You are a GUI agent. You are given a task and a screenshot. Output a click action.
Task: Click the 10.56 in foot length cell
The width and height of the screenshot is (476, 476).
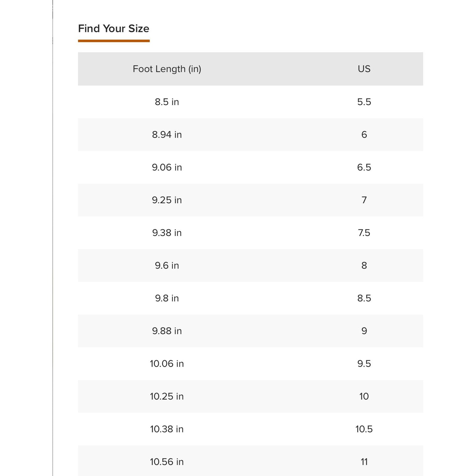(x=167, y=462)
